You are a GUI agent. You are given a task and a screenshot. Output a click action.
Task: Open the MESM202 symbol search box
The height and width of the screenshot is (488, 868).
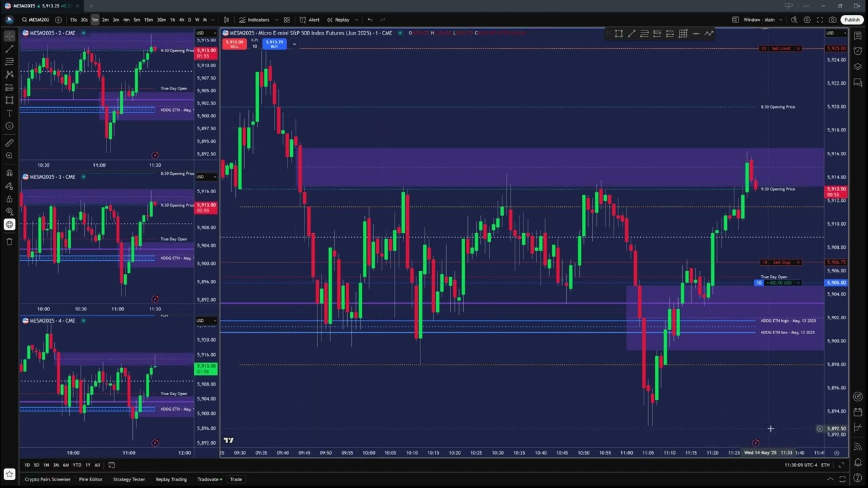point(35,20)
